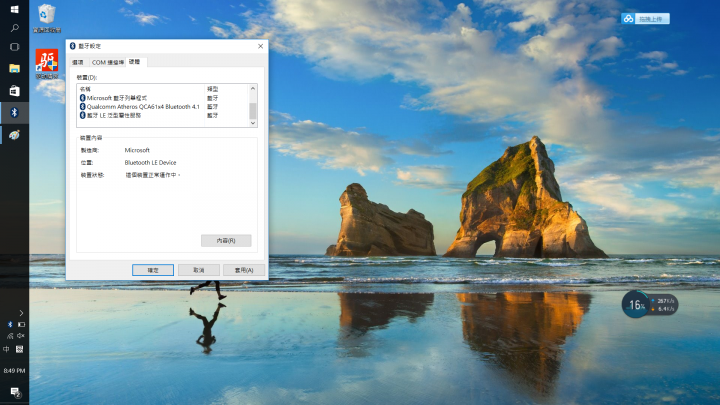The width and height of the screenshot is (720, 405).
Task: Click the 8:49 PM taskbar clock
Action: (x=14, y=371)
